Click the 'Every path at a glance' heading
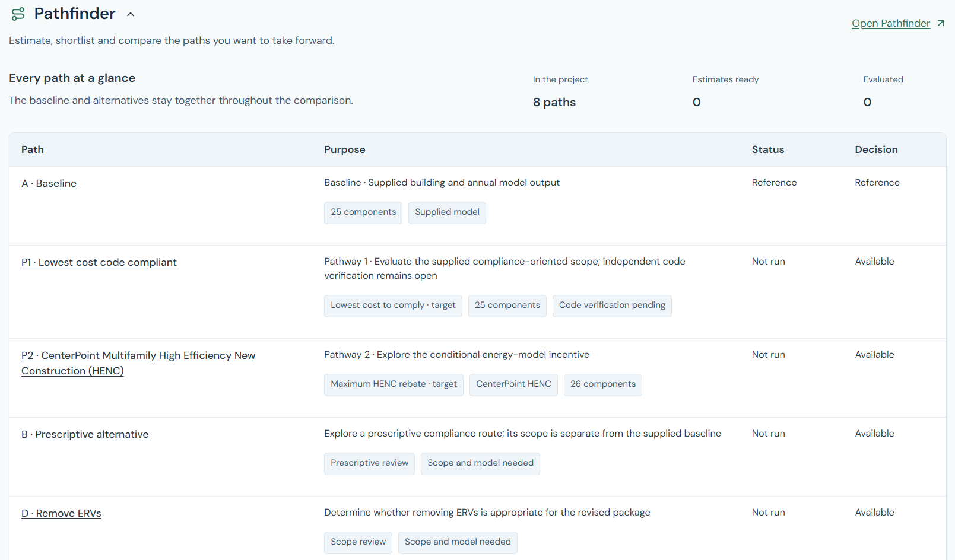 [72, 78]
